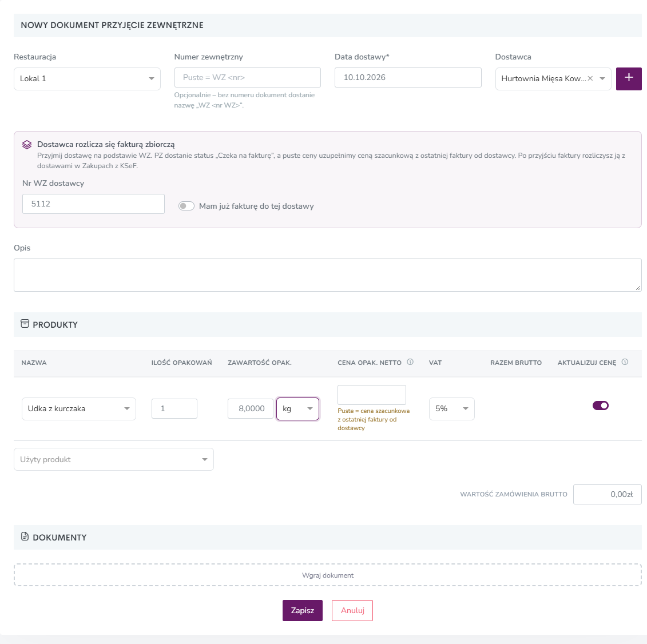Open the kg unit dropdown

point(297,409)
